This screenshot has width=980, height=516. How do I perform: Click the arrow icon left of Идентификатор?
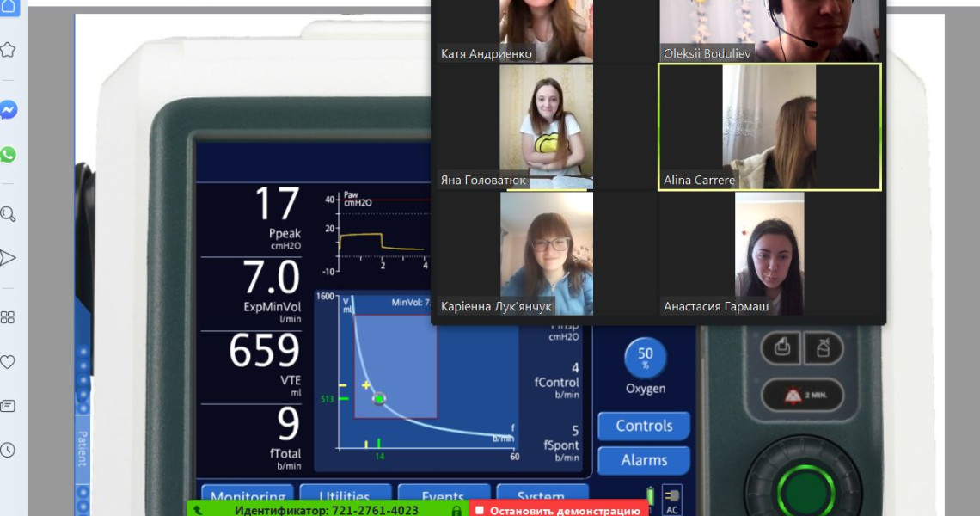pos(198,510)
